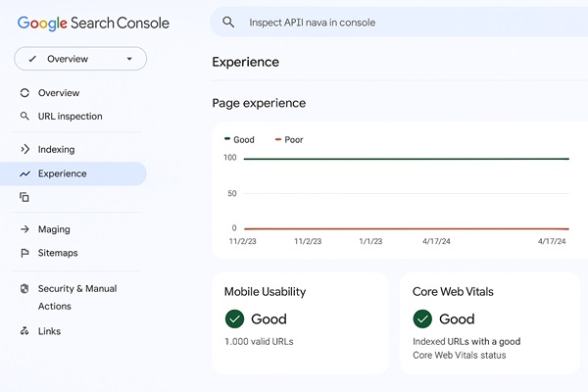Toggle the Poor series in chart legend
The height and width of the screenshot is (392, 588).
pyautogui.click(x=288, y=140)
